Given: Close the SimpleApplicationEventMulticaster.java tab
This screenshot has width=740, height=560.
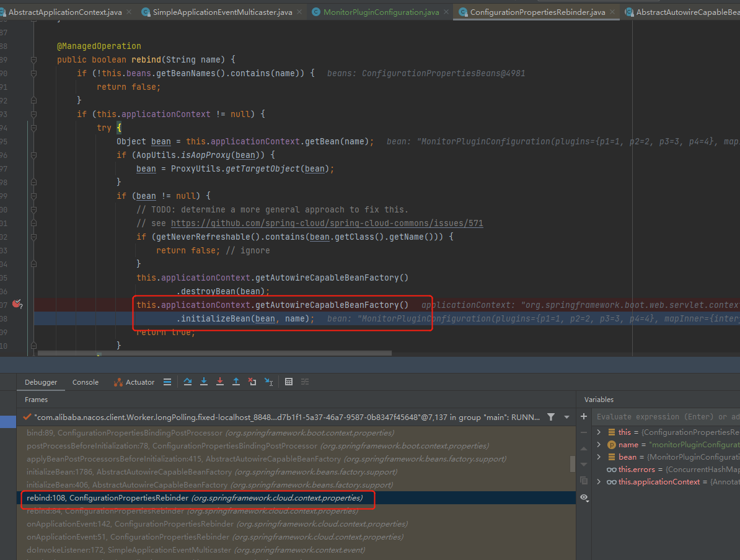Looking at the screenshot, I should tap(299, 11).
